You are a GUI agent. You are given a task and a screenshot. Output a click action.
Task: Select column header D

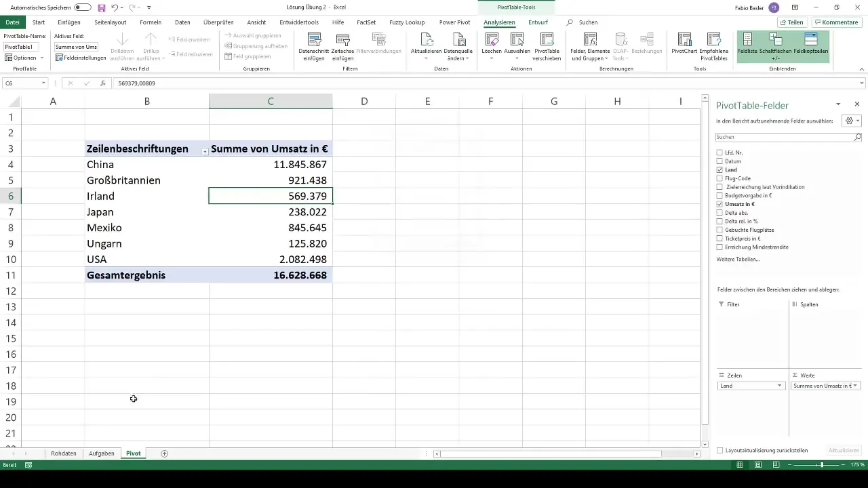click(x=364, y=102)
